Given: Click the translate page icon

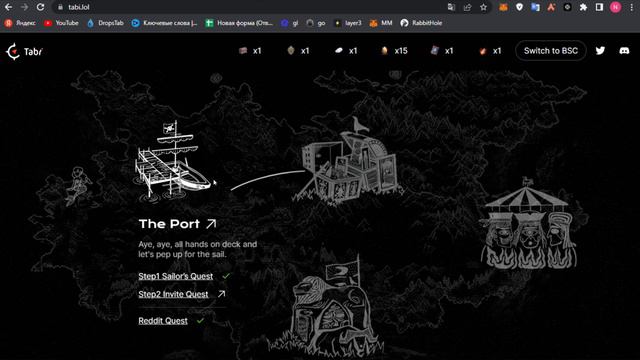Looking at the screenshot, I should pos(451,7).
